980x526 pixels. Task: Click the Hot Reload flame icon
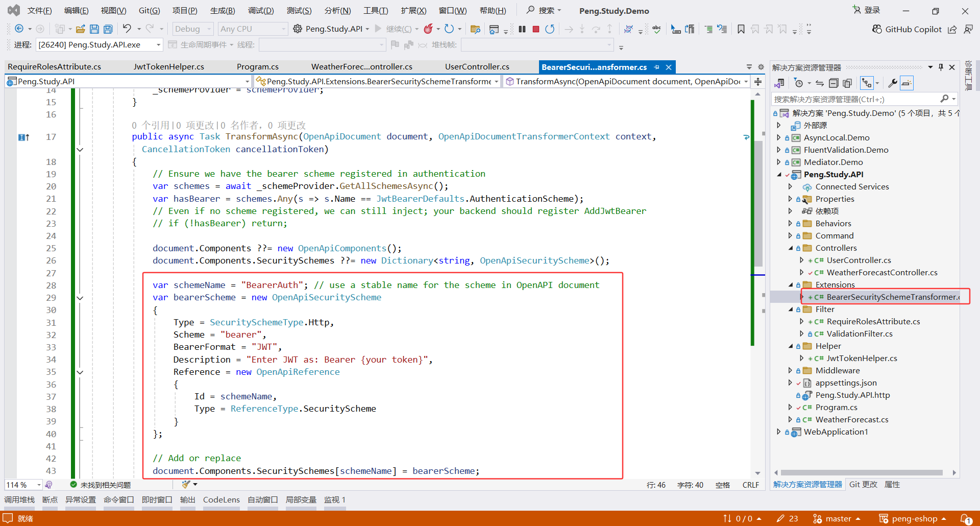(x=428, y=29)
